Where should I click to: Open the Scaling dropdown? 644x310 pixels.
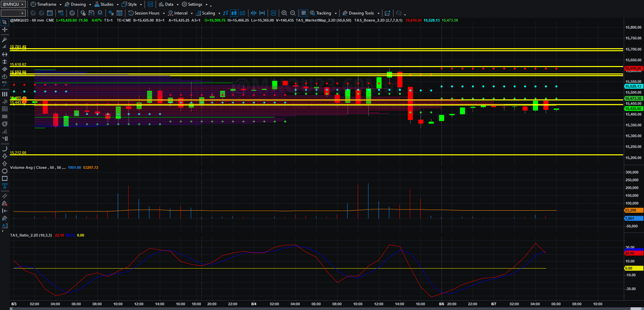point(208,13)
